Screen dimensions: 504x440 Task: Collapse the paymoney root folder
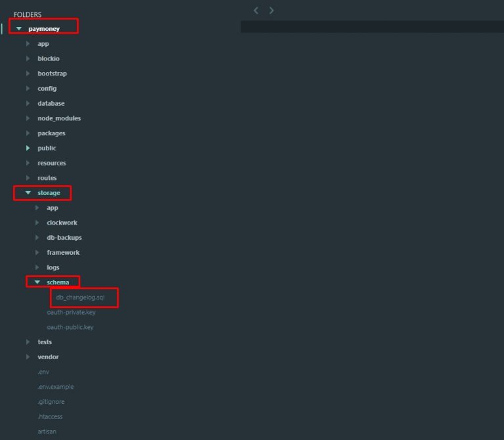coord(19,29)
